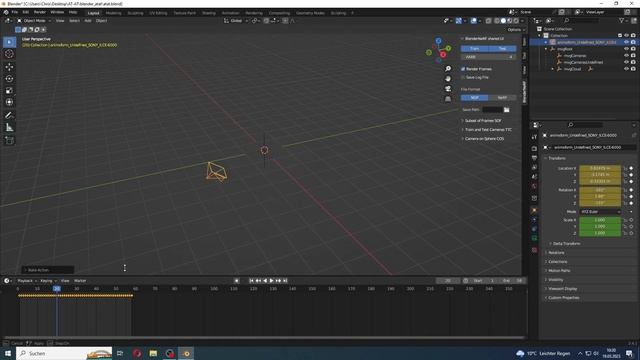
Task: Select the Rotate tool
Action: [x=9, y=79]
